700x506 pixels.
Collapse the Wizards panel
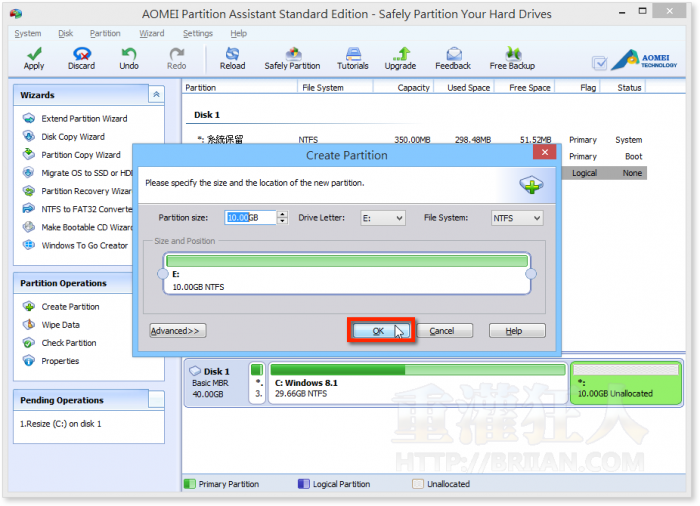pyautogui.click(x=155, y=94)
